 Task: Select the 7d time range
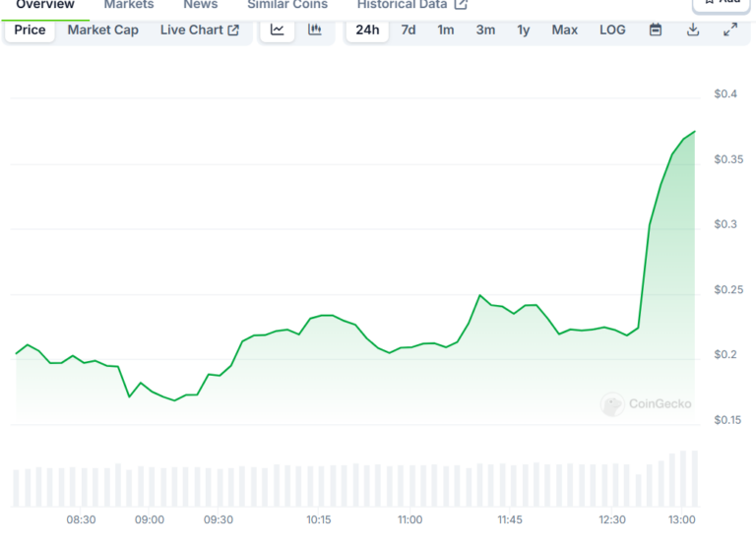(409, 30)
